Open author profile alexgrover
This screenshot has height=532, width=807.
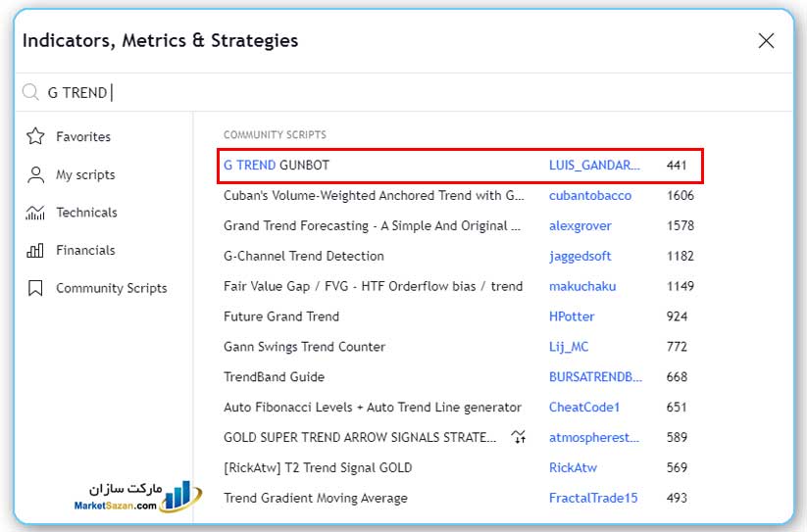[x=580, y=226]
